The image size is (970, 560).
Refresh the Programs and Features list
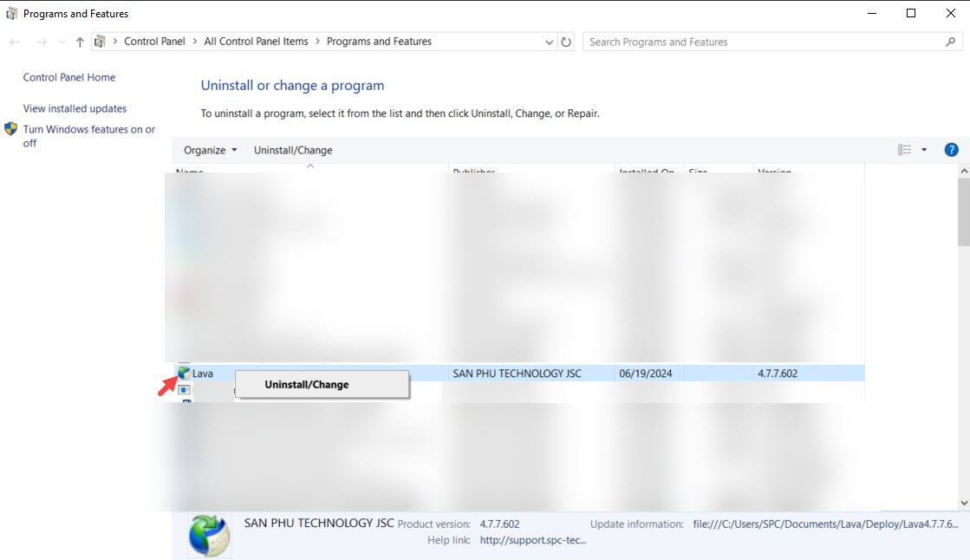click(x=566, y=42)
